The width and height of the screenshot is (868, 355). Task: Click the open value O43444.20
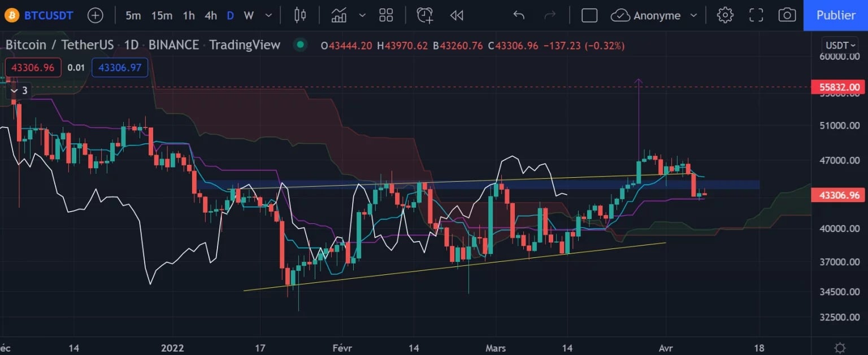[346, 46]
